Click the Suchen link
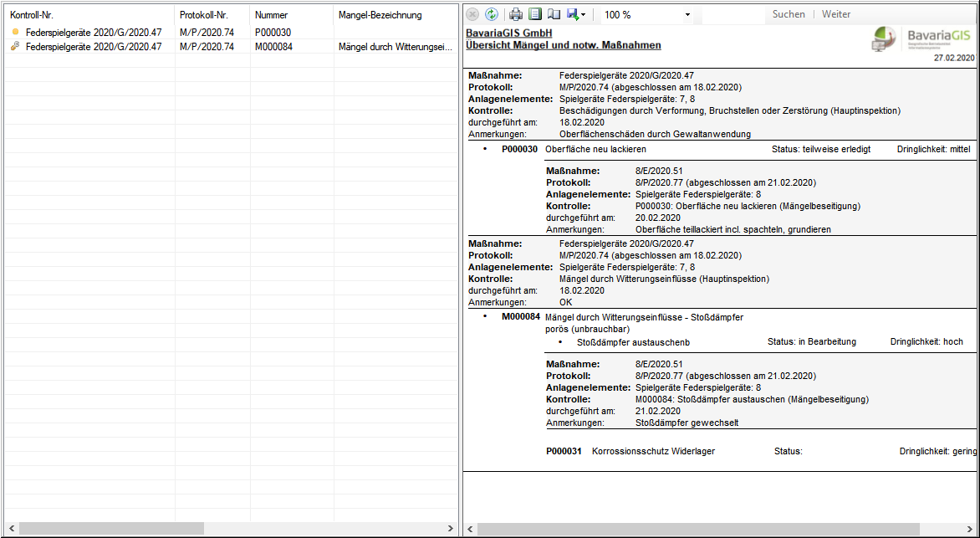The width and height of the screenshot is (980, 538). point(789,14)
